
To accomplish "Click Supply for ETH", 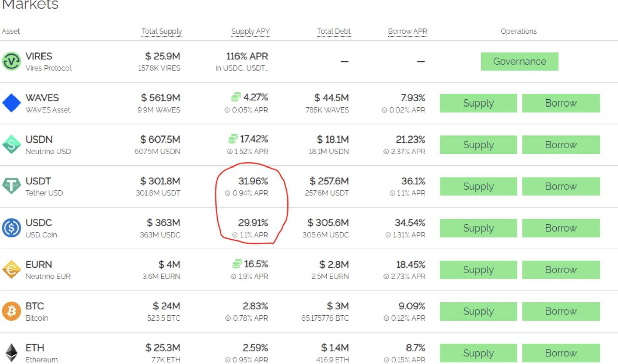I will 478,353.
